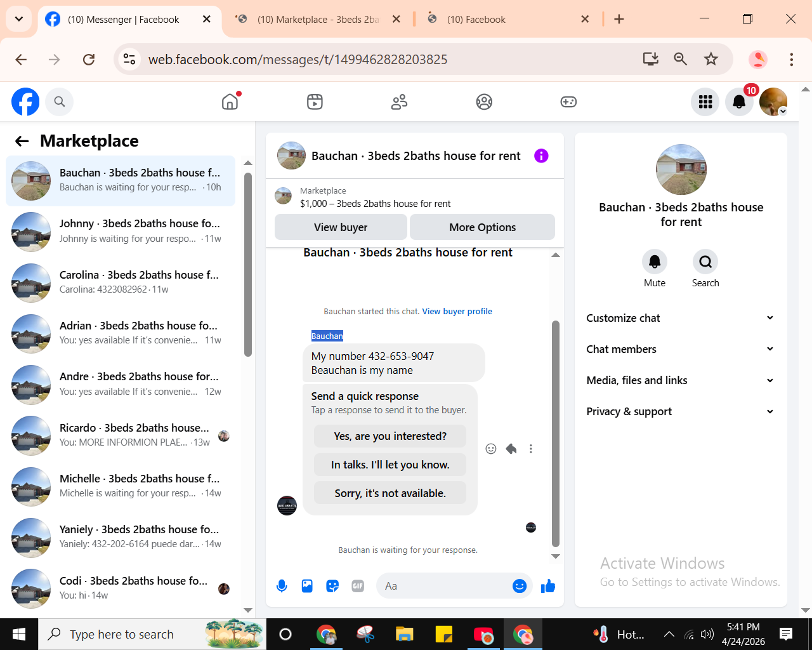Open the apps grid menu icon

click(705, 102)
